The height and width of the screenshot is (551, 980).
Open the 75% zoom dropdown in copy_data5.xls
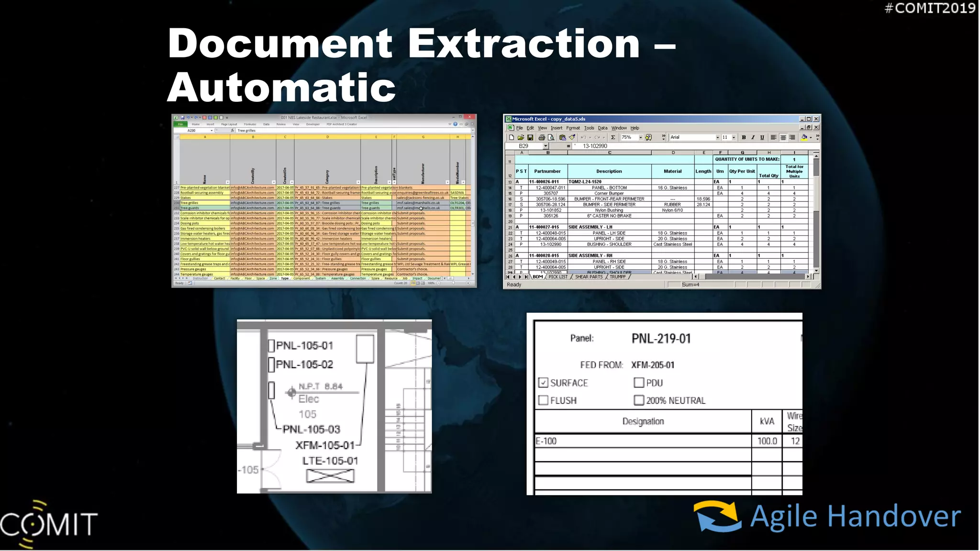[x=640, y=137]
